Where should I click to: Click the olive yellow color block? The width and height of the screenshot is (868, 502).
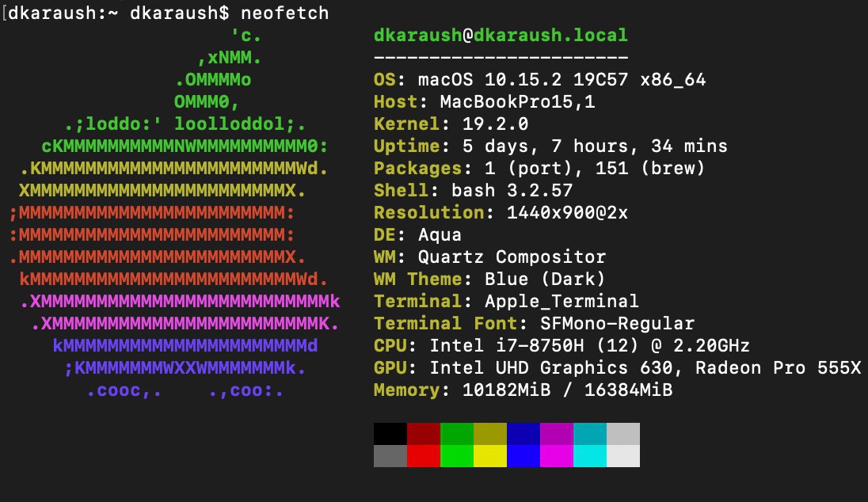pos(490,434)
